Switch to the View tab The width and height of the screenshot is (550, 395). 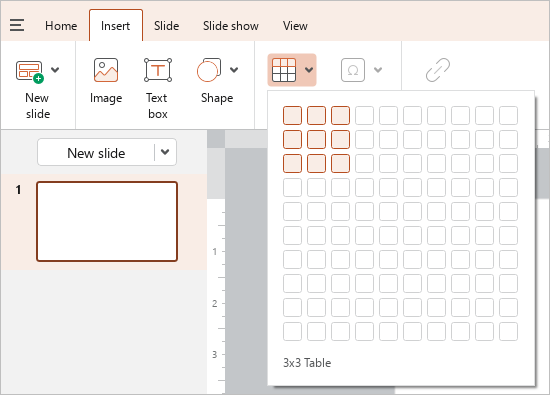click(x=295, y=26)
